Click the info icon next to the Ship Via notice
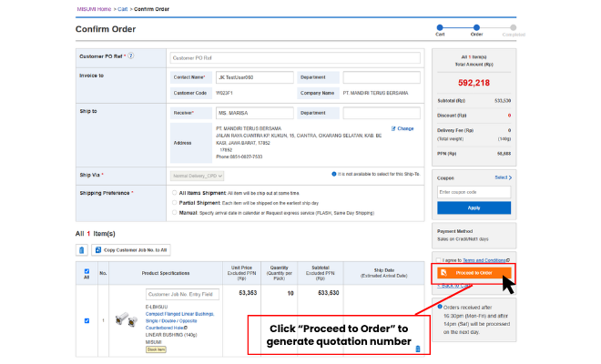The height and width of the screenshot is (364, 601). coord(334,174)
